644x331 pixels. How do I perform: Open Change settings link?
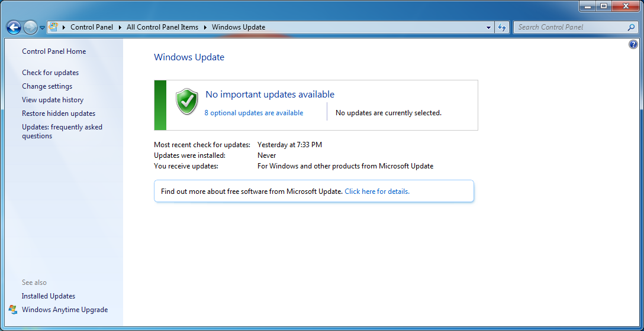(x=47, y=86)
